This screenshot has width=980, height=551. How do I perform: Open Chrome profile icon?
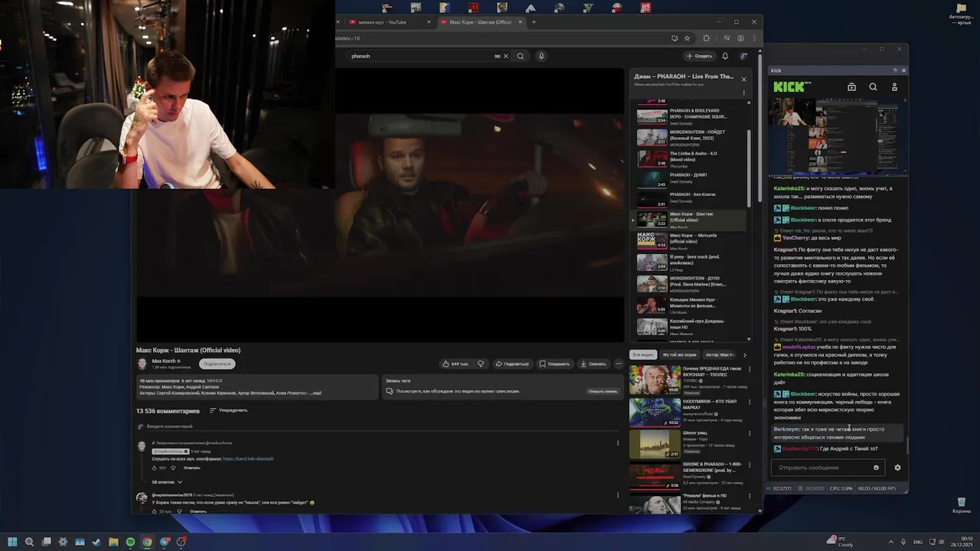click(741, 37)
